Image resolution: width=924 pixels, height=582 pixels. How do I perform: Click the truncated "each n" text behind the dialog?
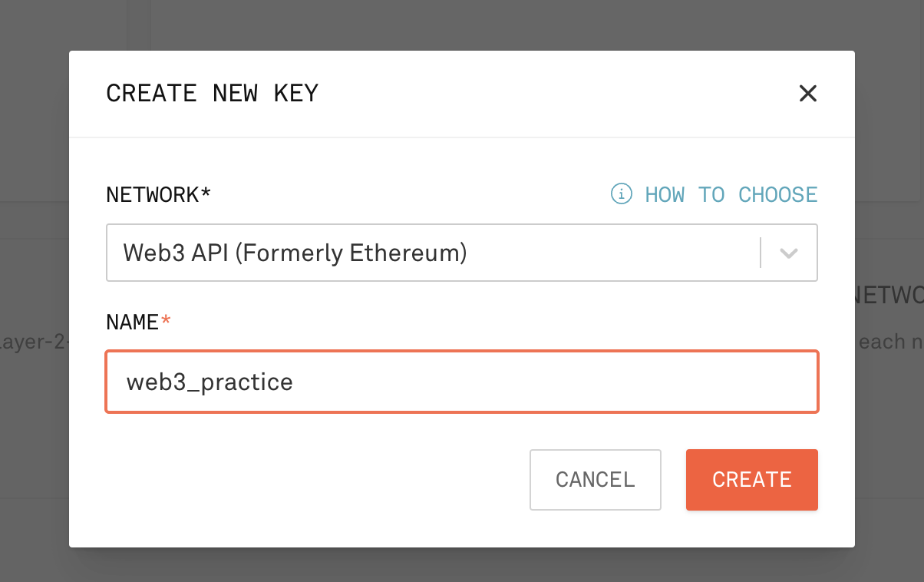tap(892, 342)
